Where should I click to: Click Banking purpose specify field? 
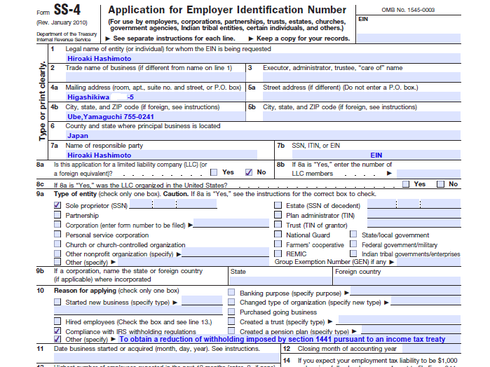point(405,291)
